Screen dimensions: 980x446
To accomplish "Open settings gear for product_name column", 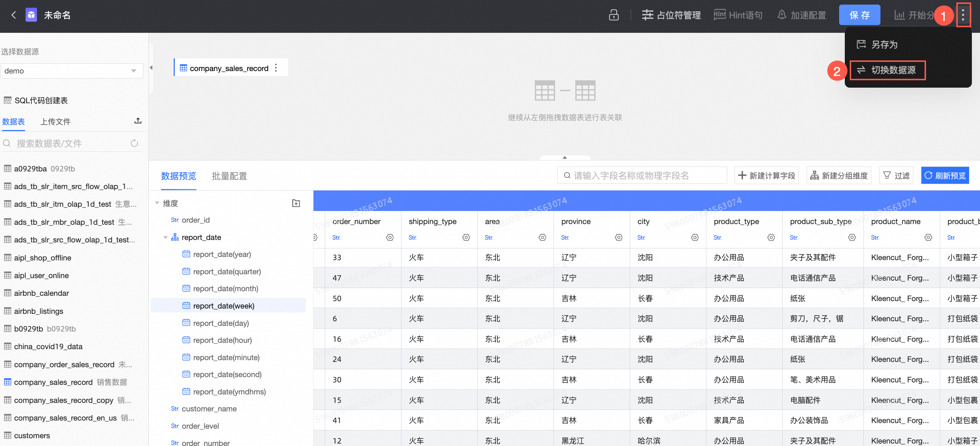I will [x=928, y=237].
